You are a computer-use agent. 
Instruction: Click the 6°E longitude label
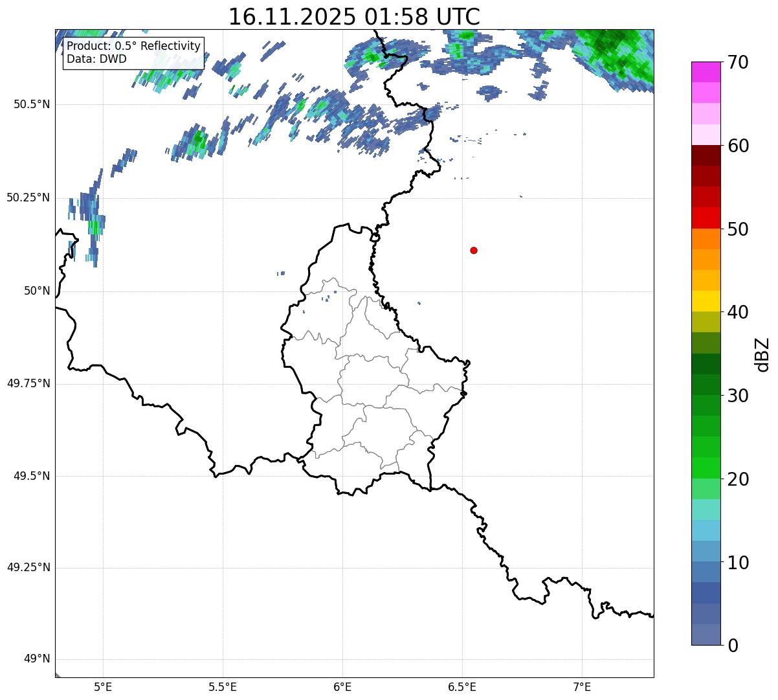[342, 687]
